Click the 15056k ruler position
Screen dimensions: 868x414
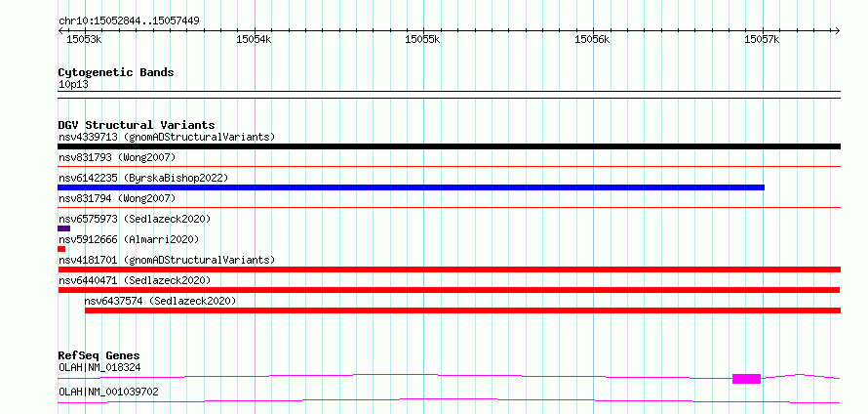pyautogui.click(x=592, y=39)
